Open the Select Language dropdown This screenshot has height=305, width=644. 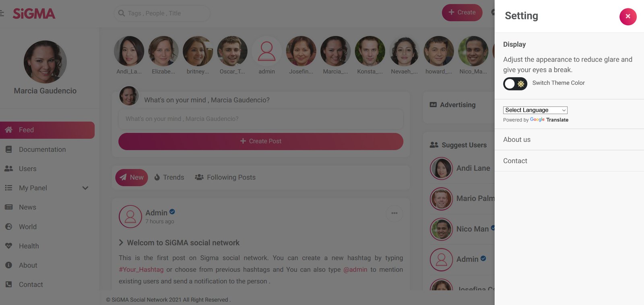[535, 110]
